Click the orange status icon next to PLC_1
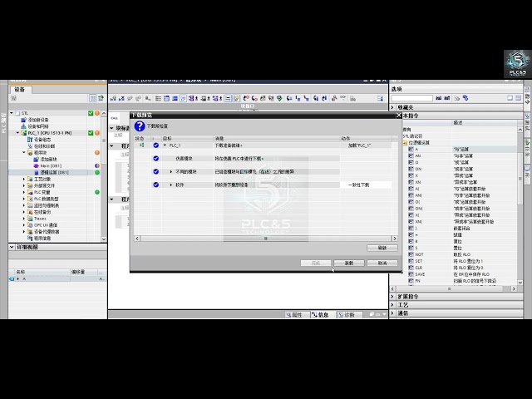The image size is (532, 399). click(97, 133)
